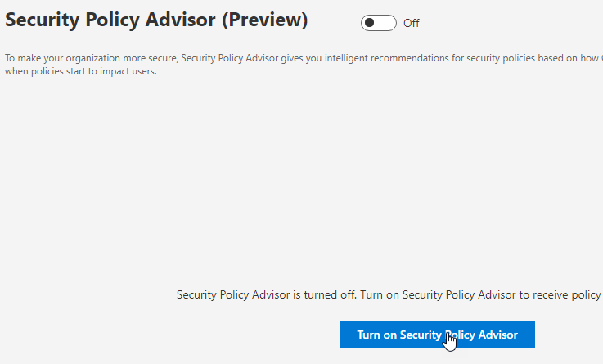Click the word "Security" in the page heading
The height and width of the screenshot is (364, 603).
tap(46, 21)
